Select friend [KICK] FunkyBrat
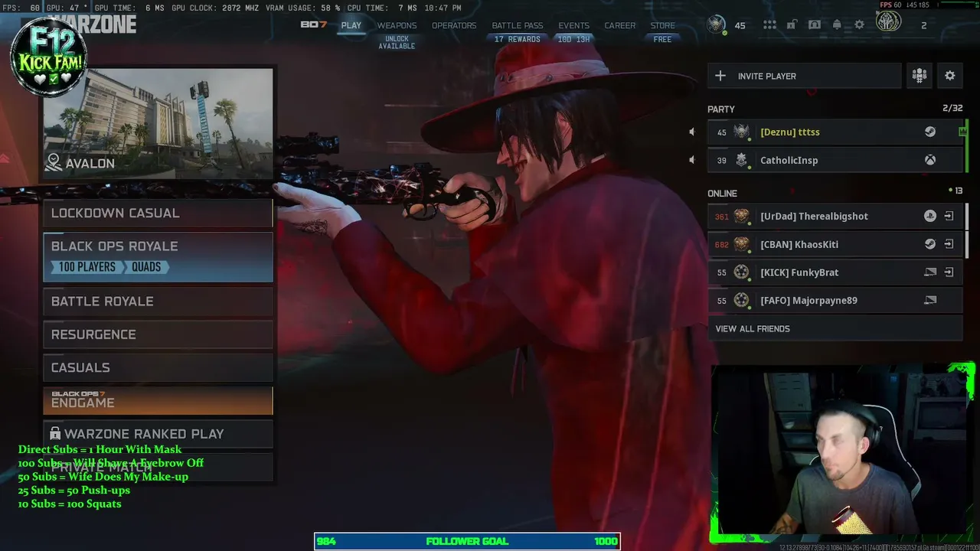Screen dimensions: 980x551 (835, 272)
